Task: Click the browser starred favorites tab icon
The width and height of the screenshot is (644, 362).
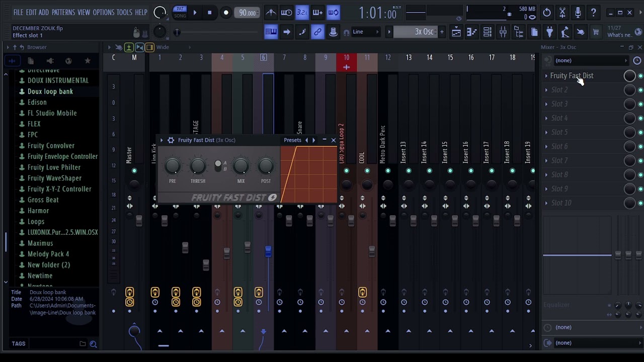Action: pyautogui.click(x=88, y=61)
